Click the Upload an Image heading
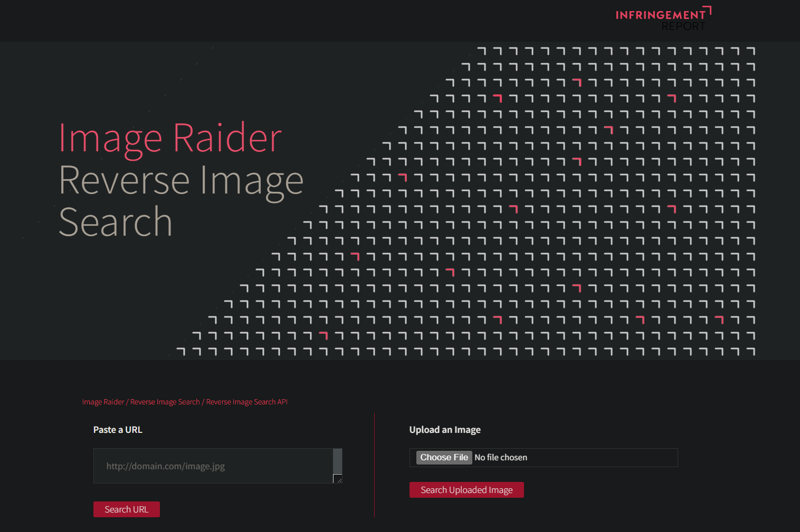 point(445,430)
